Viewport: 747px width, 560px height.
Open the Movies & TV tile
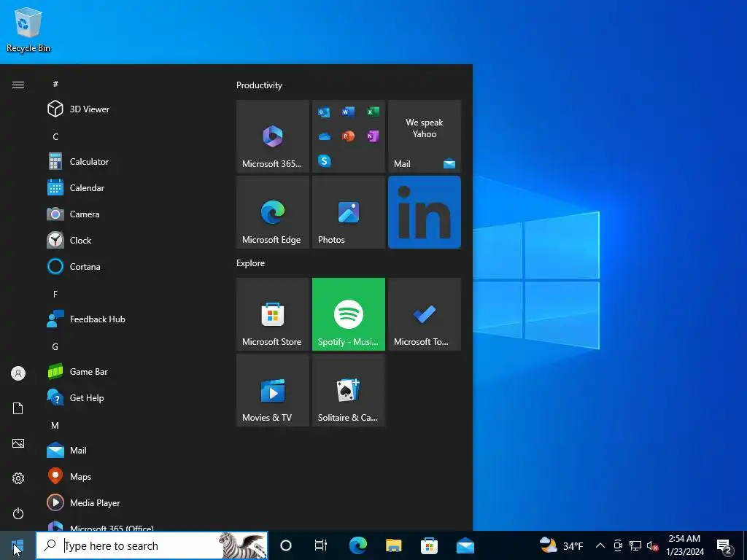[x=273, y=390]
